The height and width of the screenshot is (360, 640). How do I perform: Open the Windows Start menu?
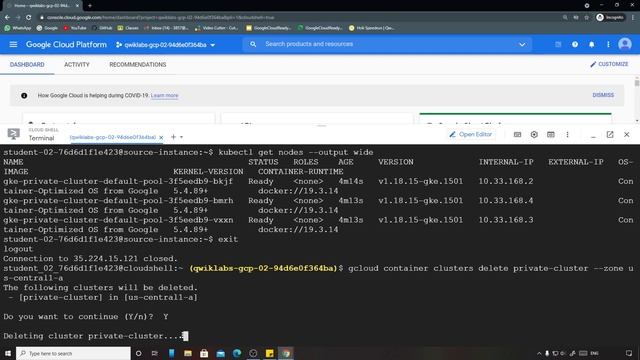(7, 353)
